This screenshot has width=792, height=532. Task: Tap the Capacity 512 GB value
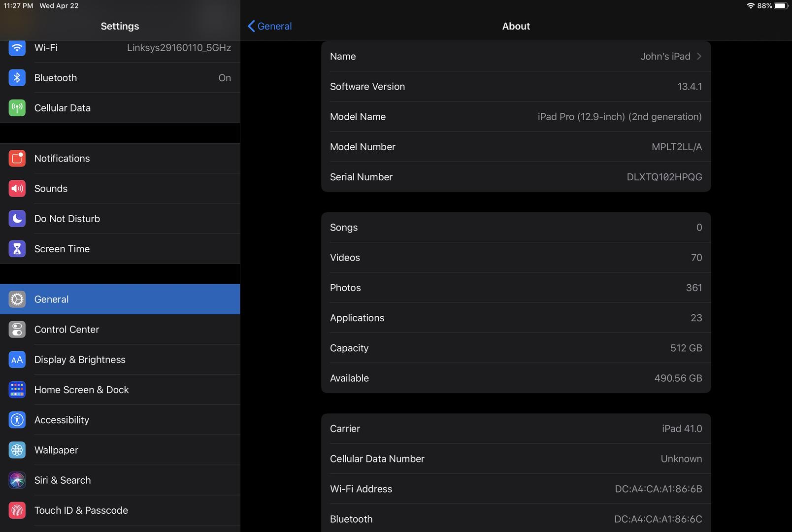pos(686,348)
